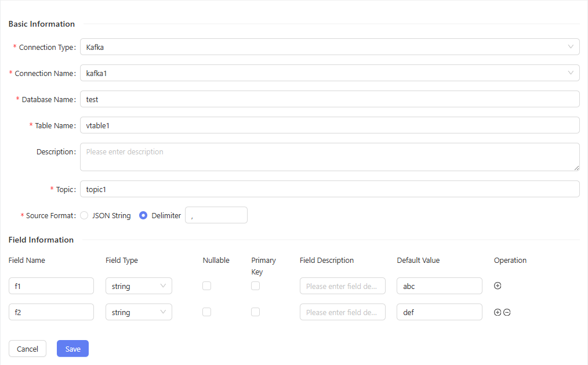Viewport: 588px width, 365px height.
Task: Expand the Connection Name dropdown showing kafka1
Action: click(329, 73)
